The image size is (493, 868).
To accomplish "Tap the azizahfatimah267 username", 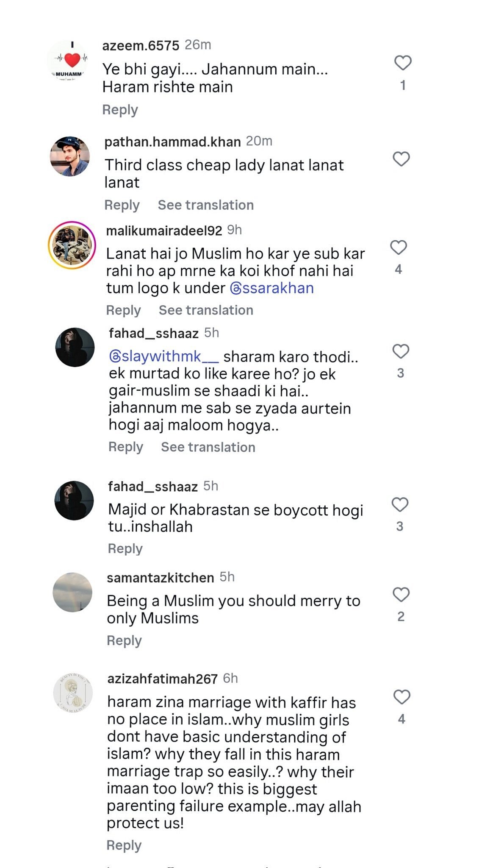I will click(162, 679).
